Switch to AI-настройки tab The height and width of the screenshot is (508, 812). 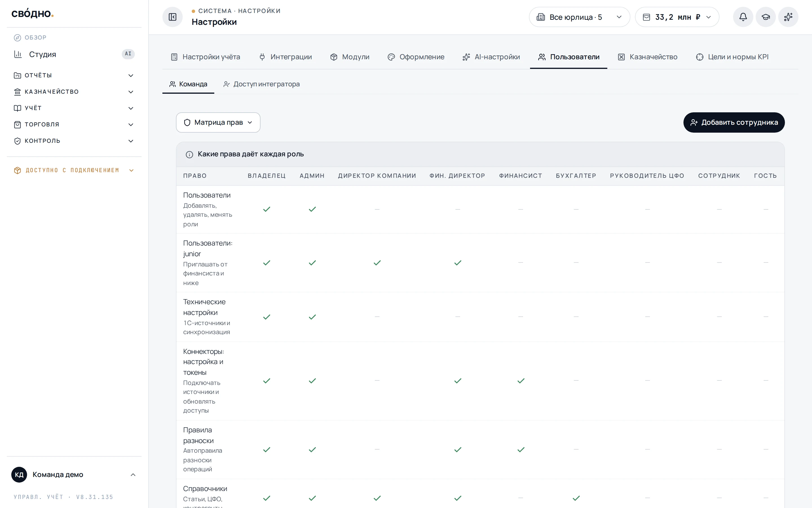tap(491, 57)
